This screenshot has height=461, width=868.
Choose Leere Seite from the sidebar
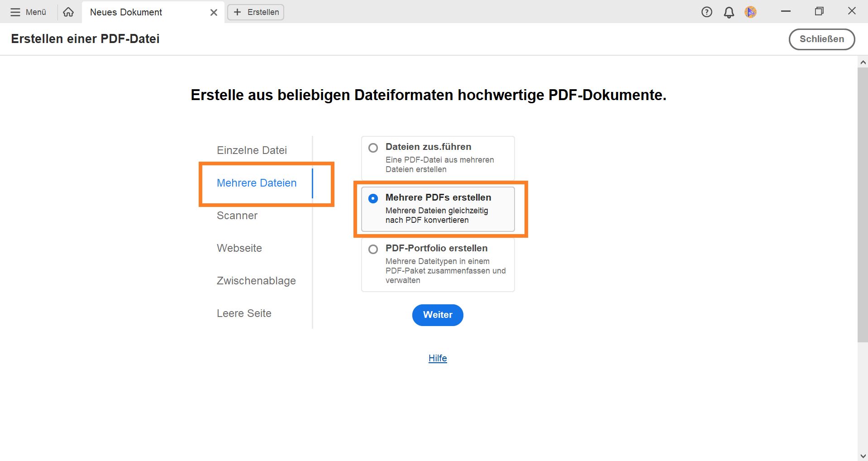point(244,313)
